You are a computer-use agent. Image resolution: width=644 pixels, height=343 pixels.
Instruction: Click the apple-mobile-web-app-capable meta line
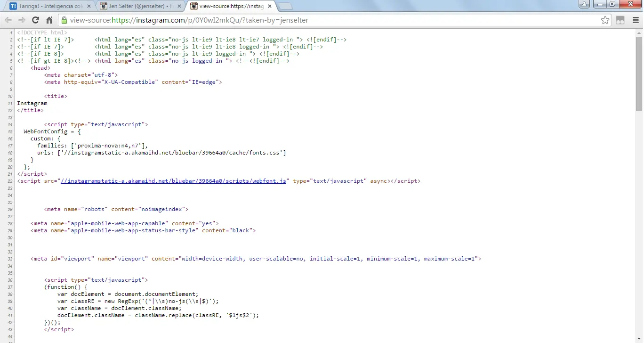[x=125, y=223]
